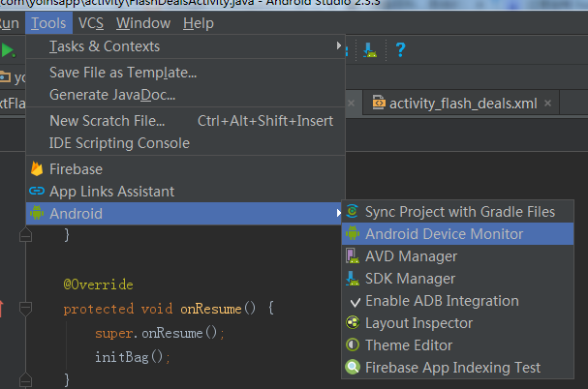Click blue Help question mark icon
The height and width of the screenshot is (389, 588).
point(400,49)
